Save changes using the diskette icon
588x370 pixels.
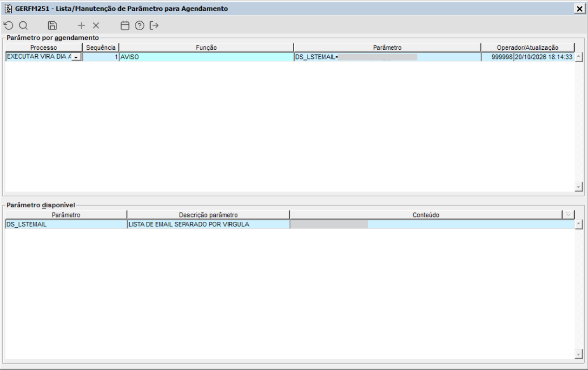coord(53,26)
